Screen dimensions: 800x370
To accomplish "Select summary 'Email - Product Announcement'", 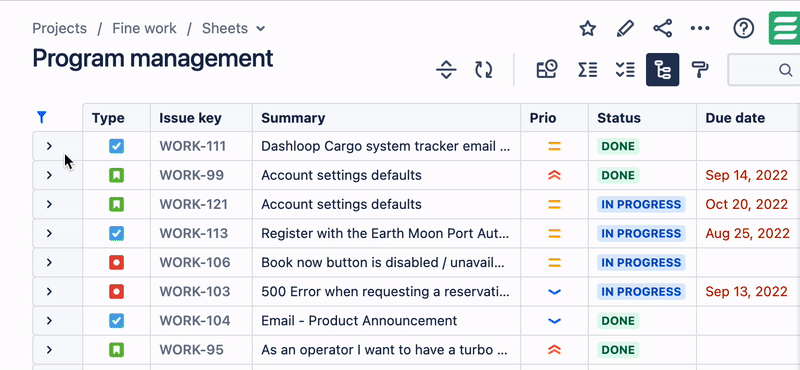I will (x=359, y=321).
